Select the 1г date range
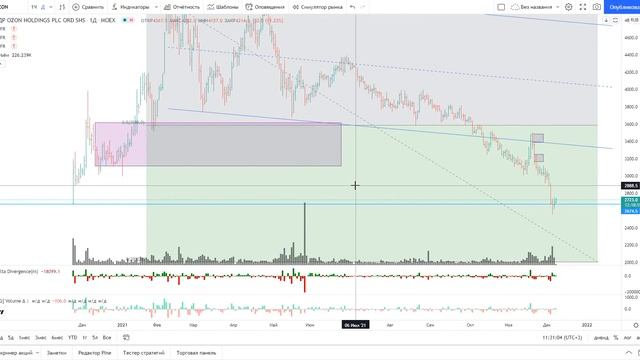Viewport: 640px width, 360px height. point(84,338)
